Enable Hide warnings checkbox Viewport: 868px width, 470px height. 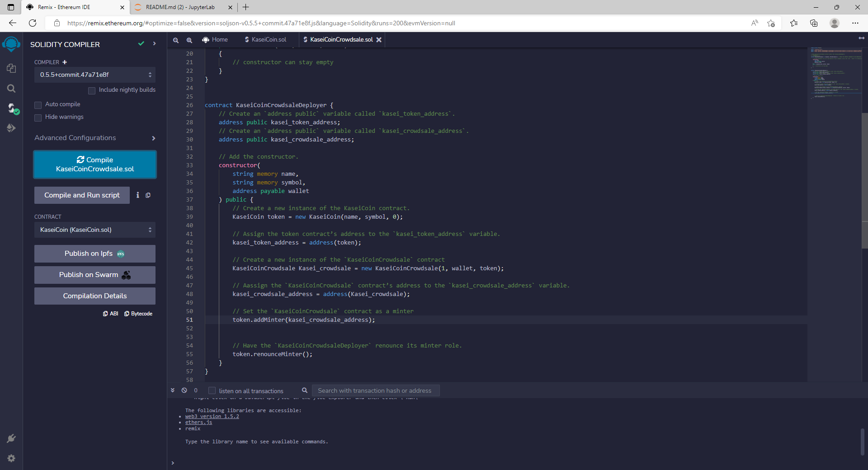click(38, 117)
